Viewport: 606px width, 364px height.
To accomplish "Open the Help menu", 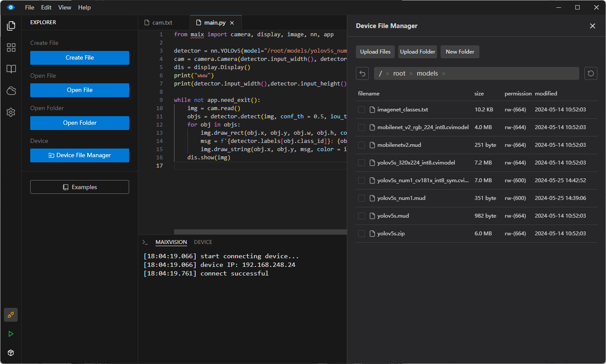I will coord(84,7).
